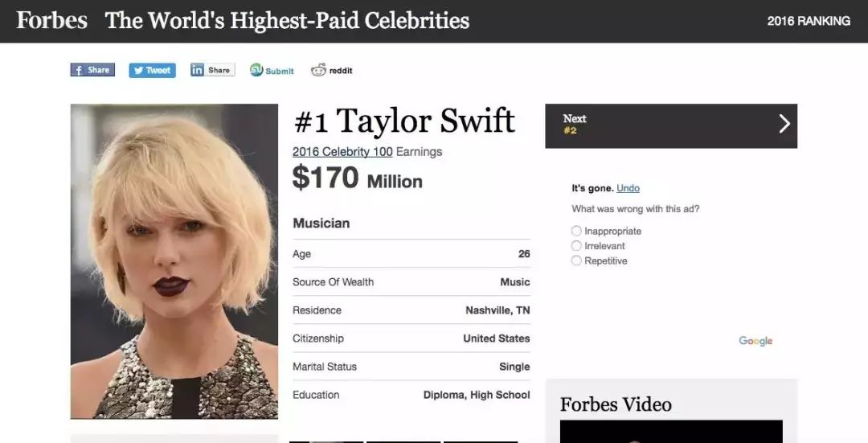868x443 pixels.
Task: Select Inappropriate ad feedback option
Action: [x=576, y=231]
